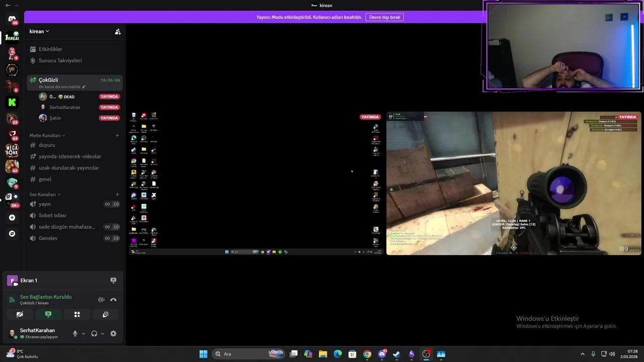
Task: Click voice connection signal strength icon
Action: (12, 300)
